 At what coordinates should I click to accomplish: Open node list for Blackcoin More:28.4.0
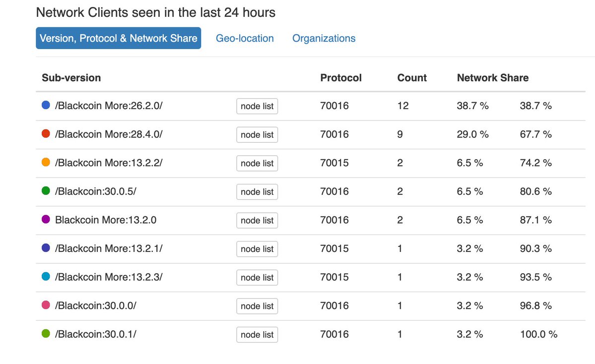coord(257,134)
